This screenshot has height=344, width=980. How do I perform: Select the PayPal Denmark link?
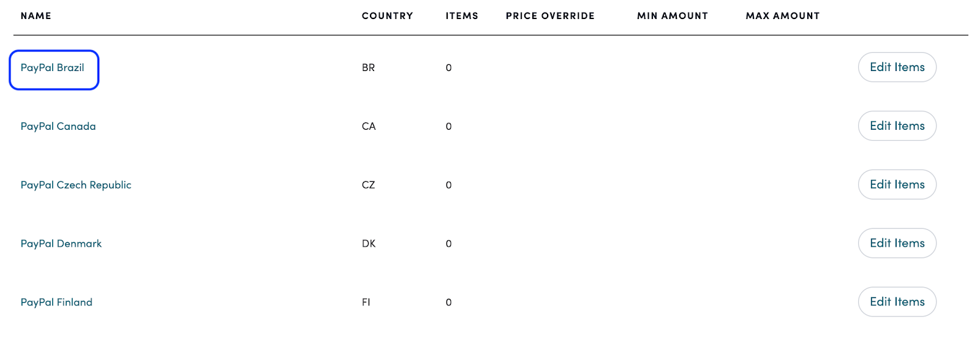(61, 244)
